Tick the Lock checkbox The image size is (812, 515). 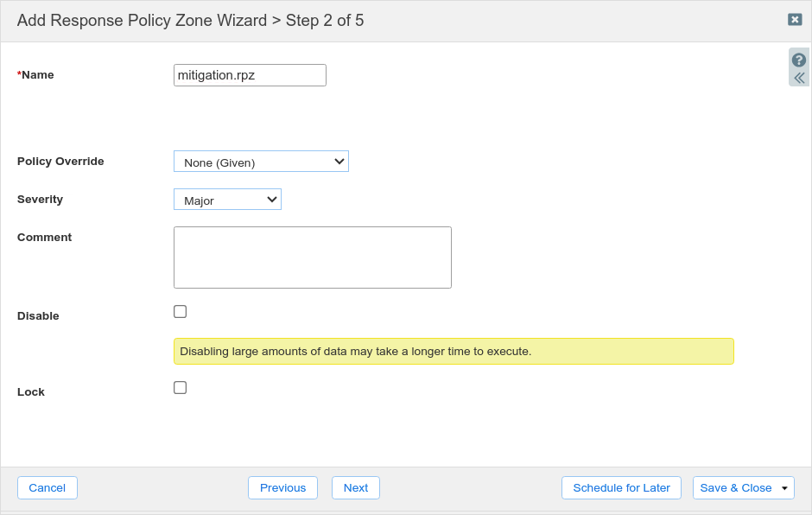[180, 388]
